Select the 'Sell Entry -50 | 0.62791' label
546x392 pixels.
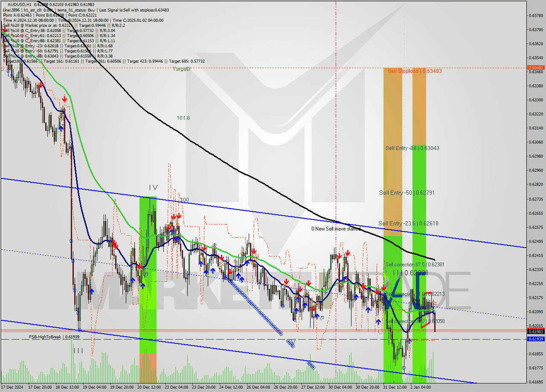(x=407, y=193)
